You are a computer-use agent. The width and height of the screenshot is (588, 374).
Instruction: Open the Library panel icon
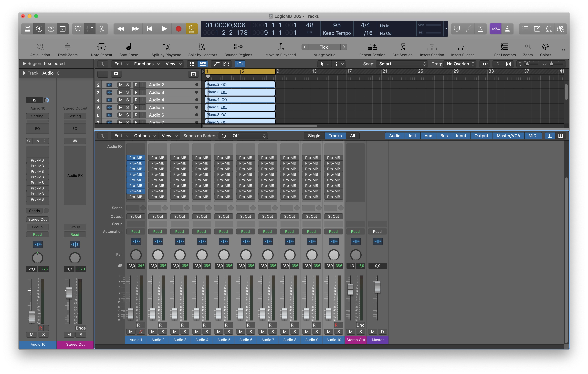[27, 29]
